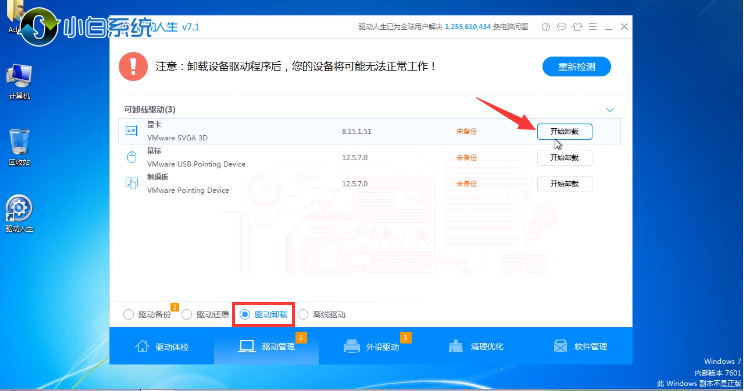Minimize the driver manager window
Image resolution: width=744 pixels, height=391 pixels.
click(x=608, y=28)
